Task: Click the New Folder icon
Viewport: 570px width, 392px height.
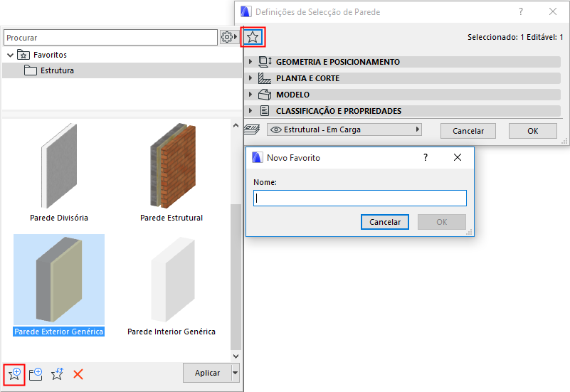Action: coord(36,374)
